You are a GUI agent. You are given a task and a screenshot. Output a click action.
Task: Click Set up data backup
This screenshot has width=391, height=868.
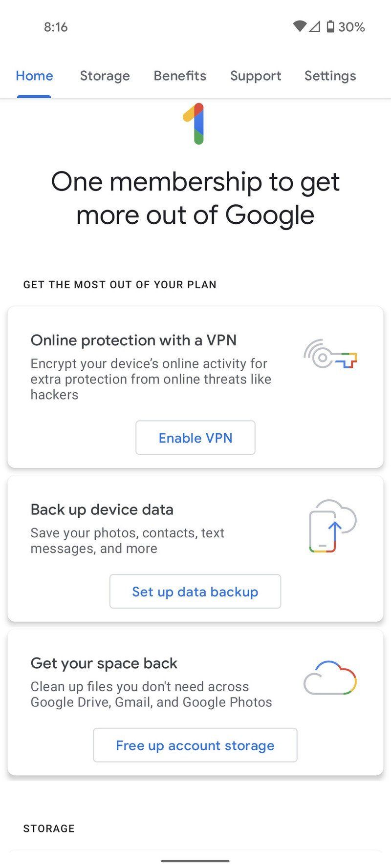pos(195,592)
